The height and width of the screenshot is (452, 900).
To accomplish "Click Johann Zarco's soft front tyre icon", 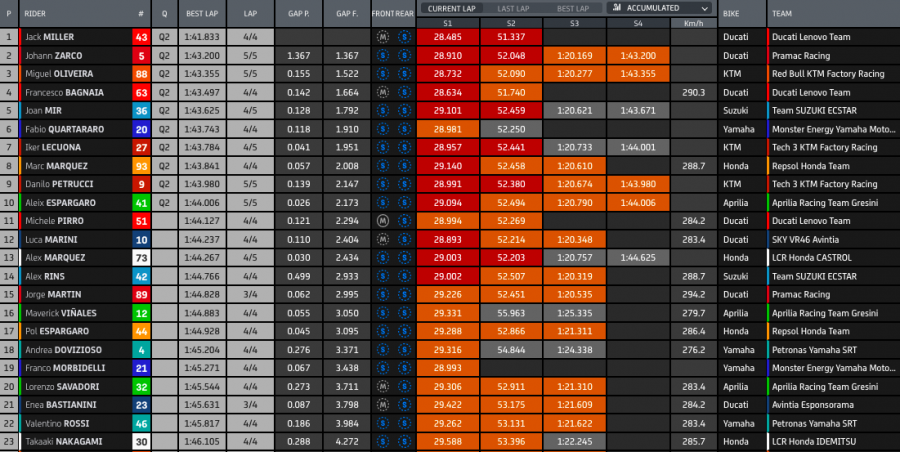I will (383, 56).
